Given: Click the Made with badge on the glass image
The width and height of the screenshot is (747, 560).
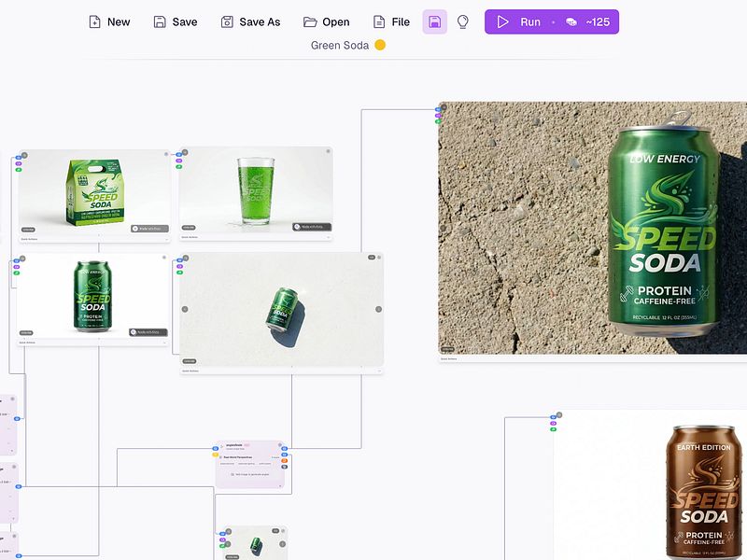Looking at the screenshot, I should (x=312, y=227).
